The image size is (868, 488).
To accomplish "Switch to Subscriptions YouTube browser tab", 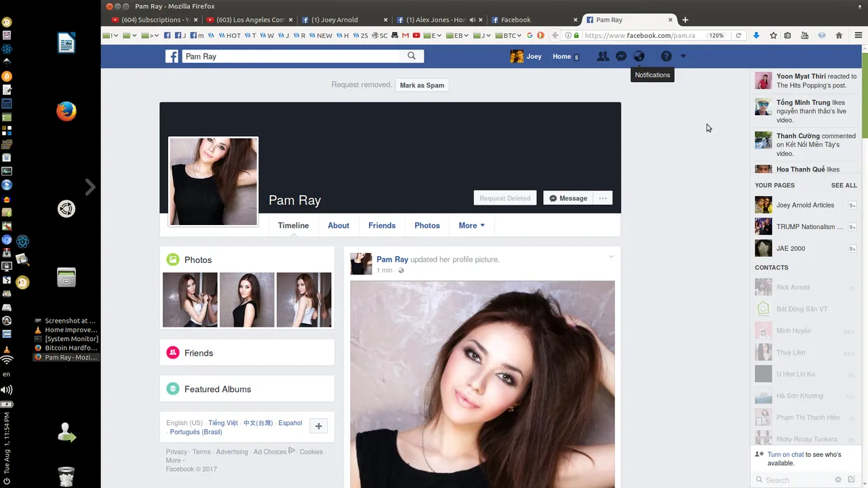I will point(154,20).
